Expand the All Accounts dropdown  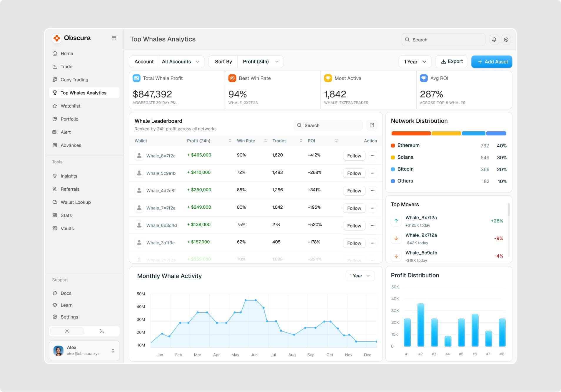point(181,62)
